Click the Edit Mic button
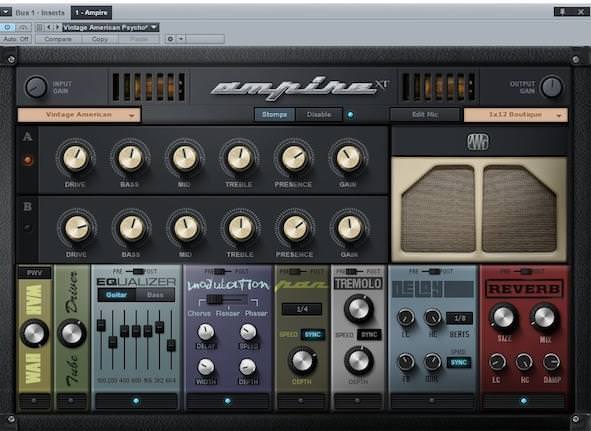591x431 pixels. click(x=425, y=115)
